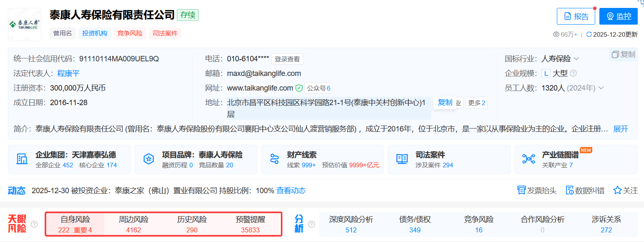The width and height of the screenshot is (644, 242).
Task: Select the 项目品牌 project brand badge icon
Action: pos(149,159)
